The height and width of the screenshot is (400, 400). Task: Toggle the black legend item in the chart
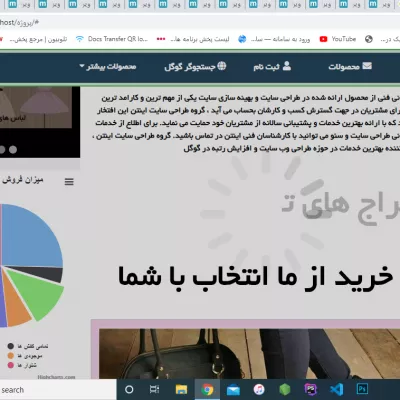click(28, 346)
